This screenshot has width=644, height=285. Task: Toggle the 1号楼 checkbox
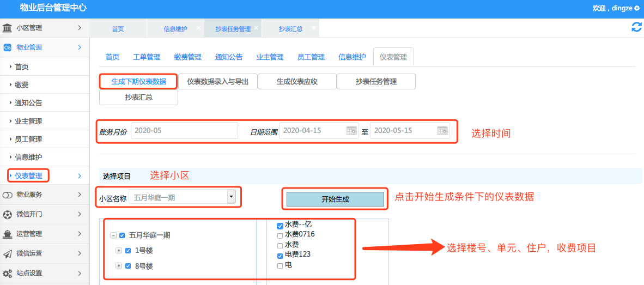pyautogui.click(x=127, y=251)
